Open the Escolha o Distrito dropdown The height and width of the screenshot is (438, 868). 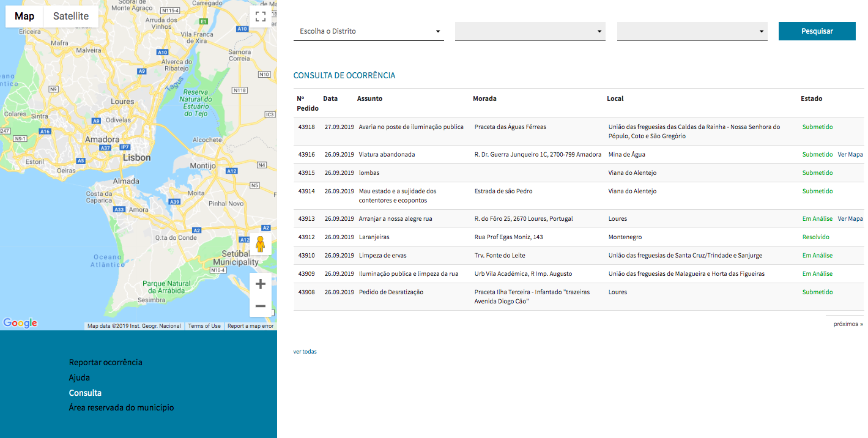click(368, 31)
